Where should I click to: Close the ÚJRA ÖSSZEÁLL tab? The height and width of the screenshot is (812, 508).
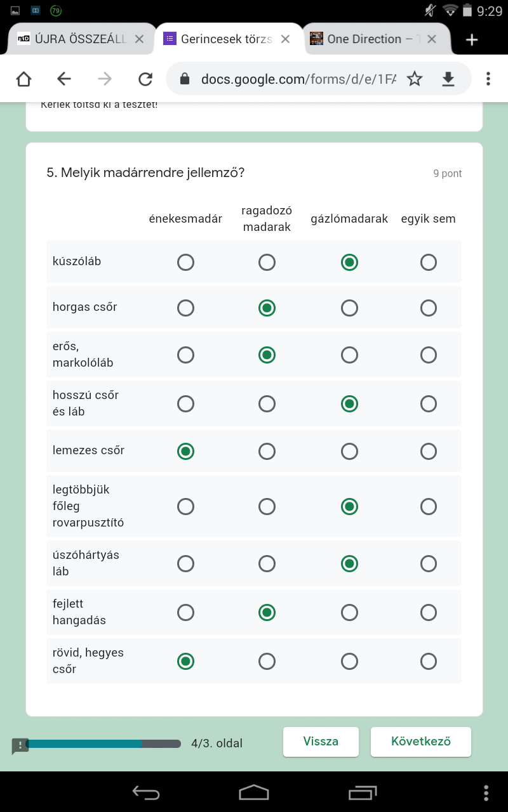139,39
